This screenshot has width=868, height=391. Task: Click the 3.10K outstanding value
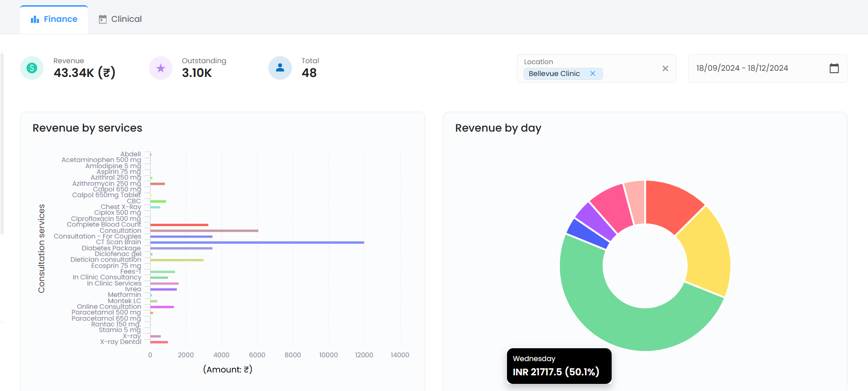pos(197,73)
